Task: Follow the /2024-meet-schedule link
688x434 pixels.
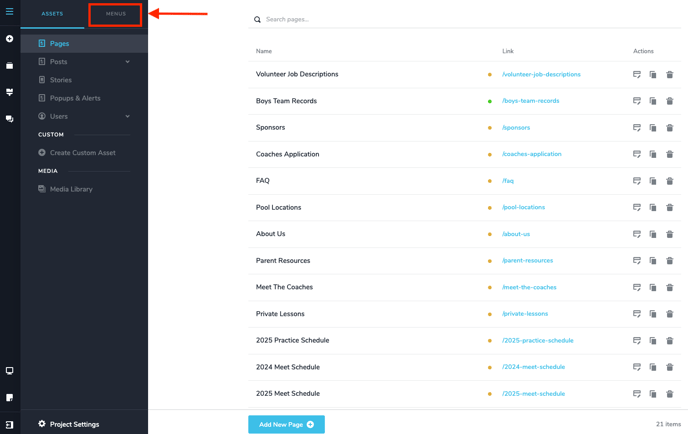Action: [x=534, y=367]
